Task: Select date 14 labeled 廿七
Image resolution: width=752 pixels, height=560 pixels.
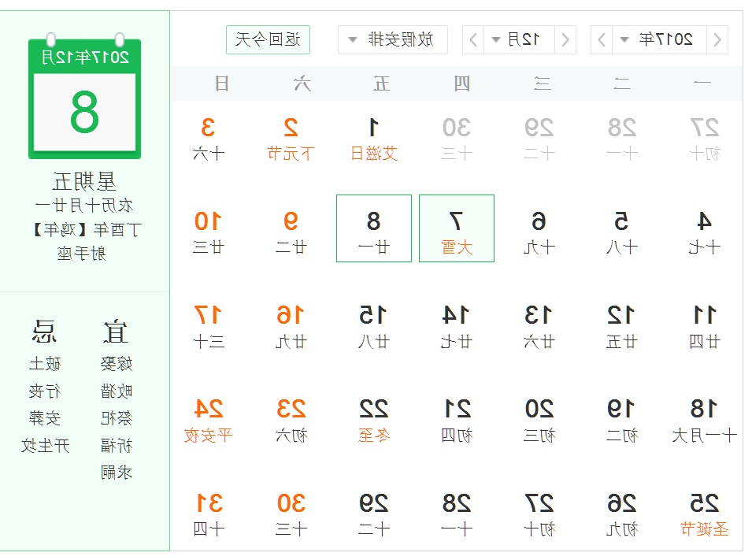Action: tap(457, 327)
